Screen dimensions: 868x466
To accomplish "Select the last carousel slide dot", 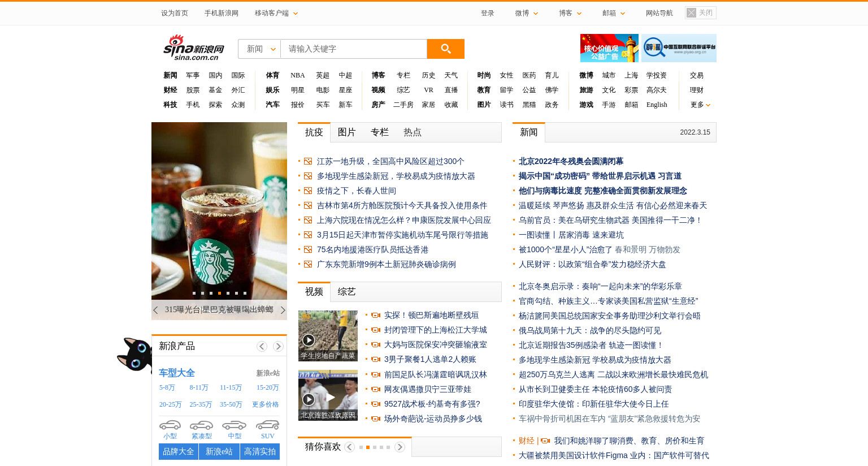I will tap(245, 293).
